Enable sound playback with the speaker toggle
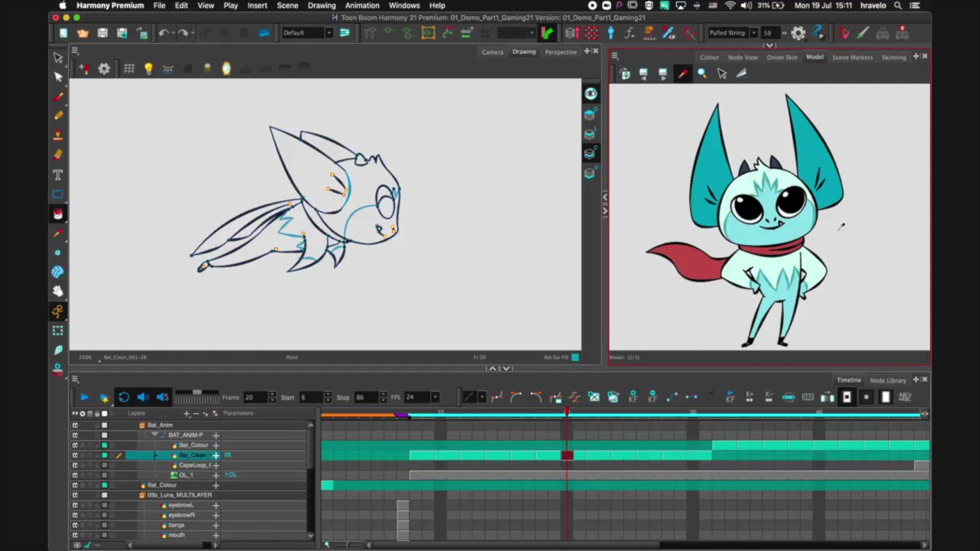 pos(143,396)
